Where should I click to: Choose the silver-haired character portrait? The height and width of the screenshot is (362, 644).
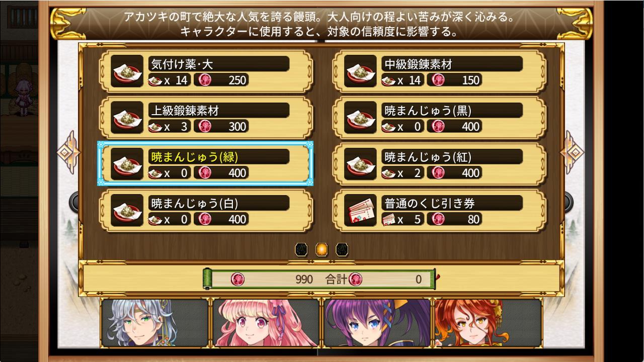pos(155,322)
